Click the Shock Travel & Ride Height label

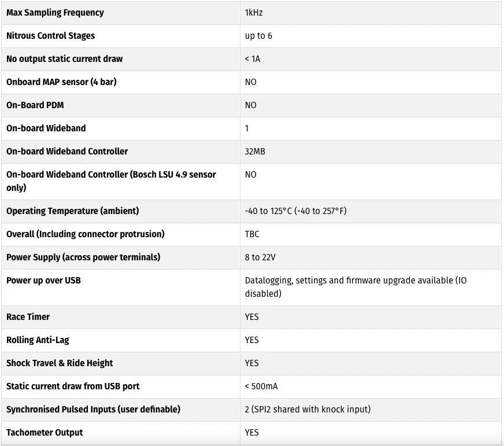click(60, 363)
